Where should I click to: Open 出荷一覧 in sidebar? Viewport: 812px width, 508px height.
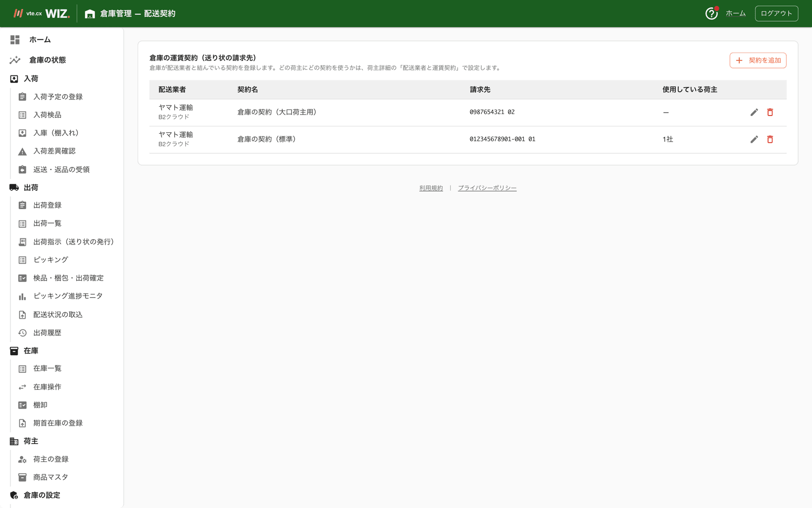coord(47,224)
